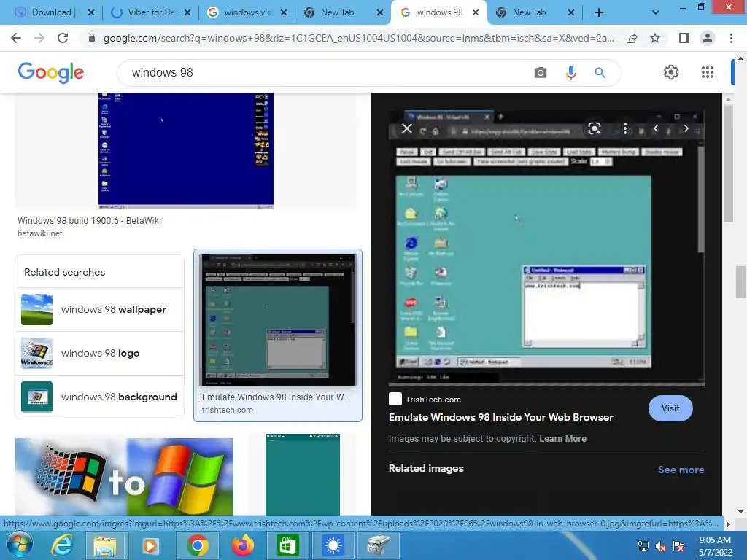Show the previous image in preview

(x=656, y=128)
